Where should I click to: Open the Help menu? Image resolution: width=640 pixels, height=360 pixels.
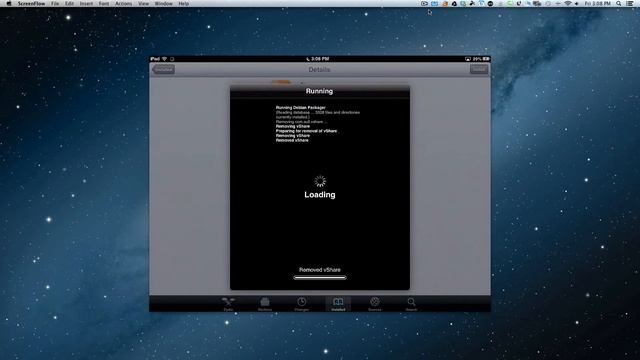(184, 3)
